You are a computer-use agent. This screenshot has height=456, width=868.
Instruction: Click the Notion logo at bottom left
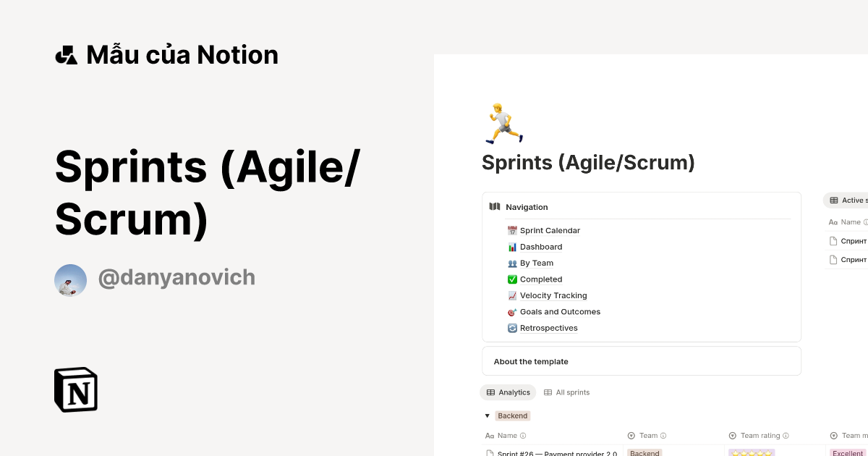(75, 389)
